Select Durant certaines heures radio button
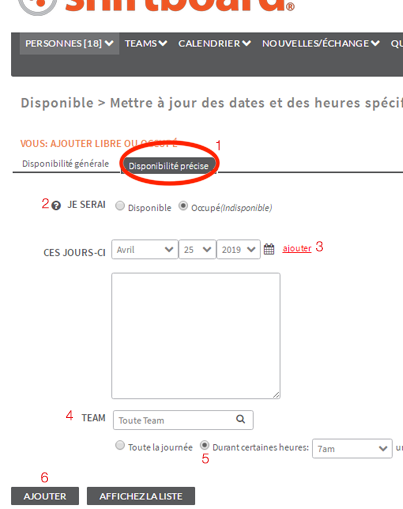 204,445
